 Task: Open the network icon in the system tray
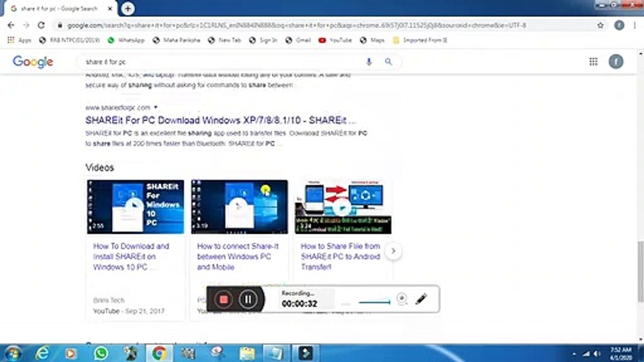[587, 353]
